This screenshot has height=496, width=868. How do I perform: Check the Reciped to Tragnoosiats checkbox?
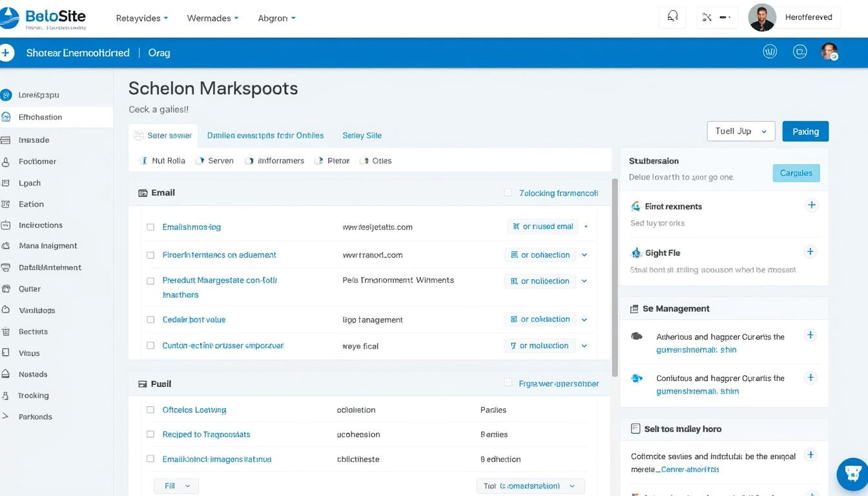pyautogui.click(x=150, y=435)
